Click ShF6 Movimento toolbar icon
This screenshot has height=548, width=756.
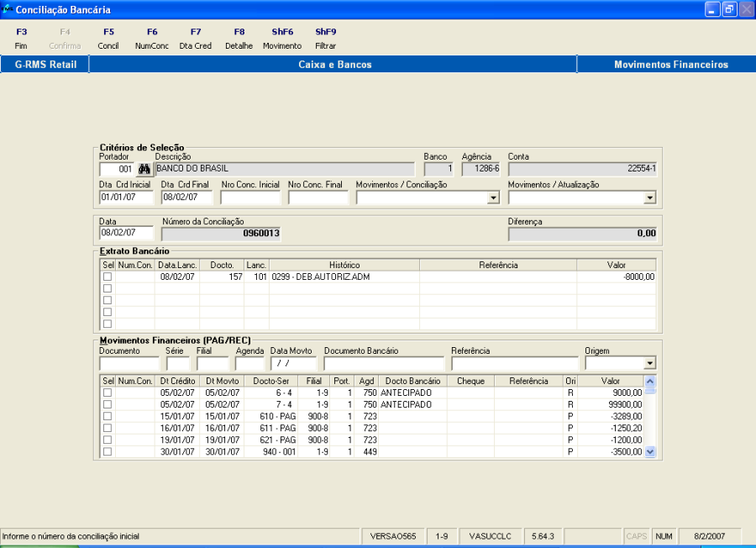point(282,37)
